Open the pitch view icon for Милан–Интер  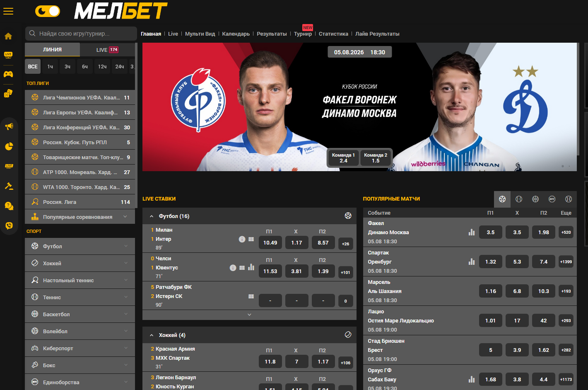[x=251, y=239]
